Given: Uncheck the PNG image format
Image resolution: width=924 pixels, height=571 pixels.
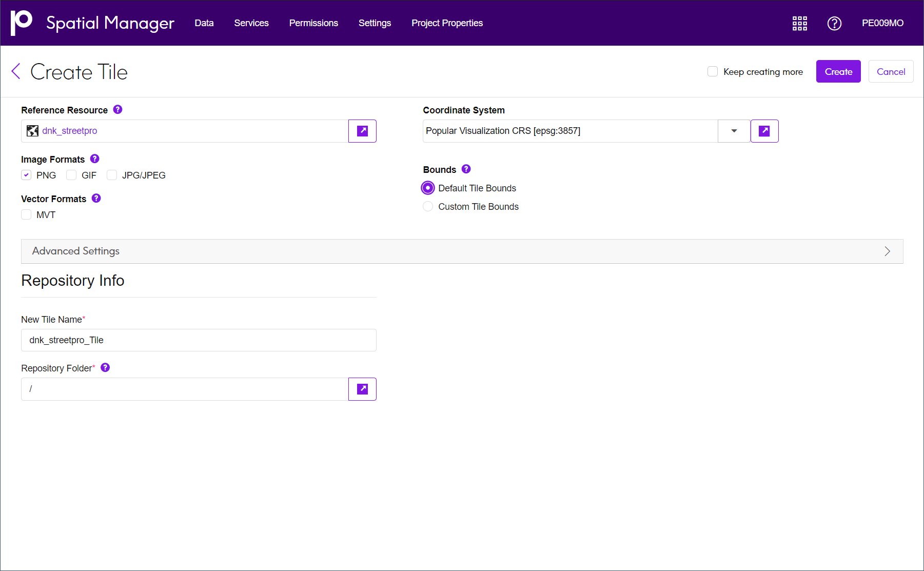Looking at the screenshot, I should [27, 175].
